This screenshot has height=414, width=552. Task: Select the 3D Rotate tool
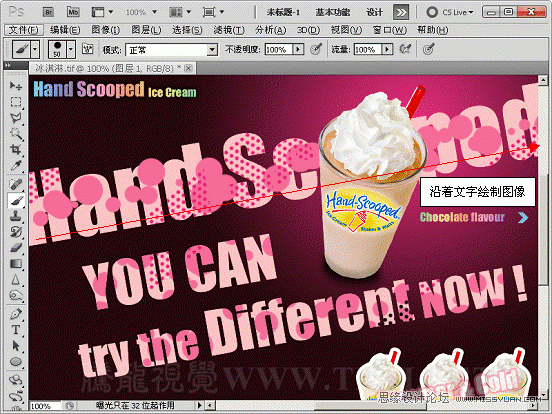click(x=15, y=380)
